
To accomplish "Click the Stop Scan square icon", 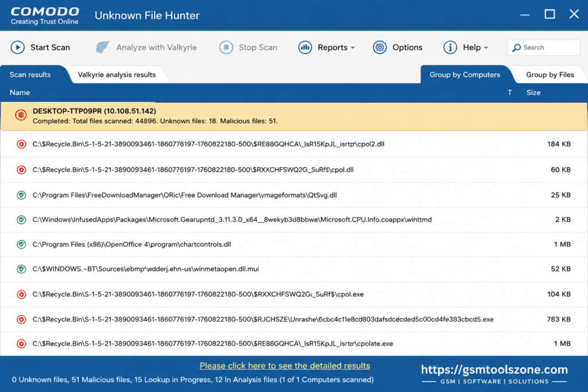I will [x=226, y=47].
